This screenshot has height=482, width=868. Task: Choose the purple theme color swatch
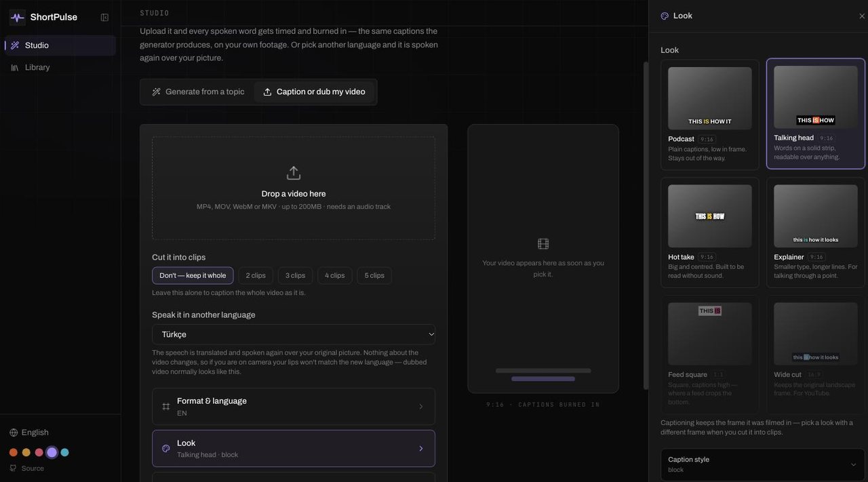coord(52,452)
